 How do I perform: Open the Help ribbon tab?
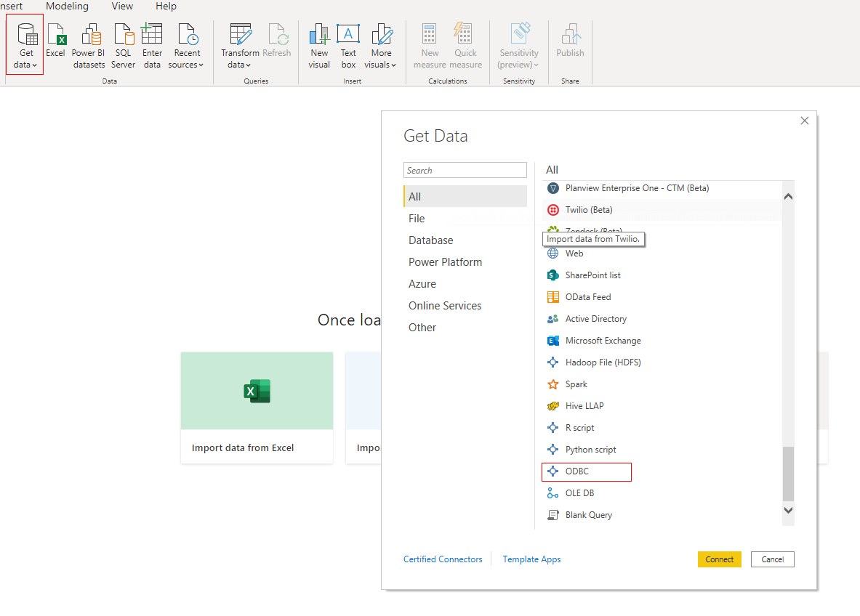coord(166,6)
